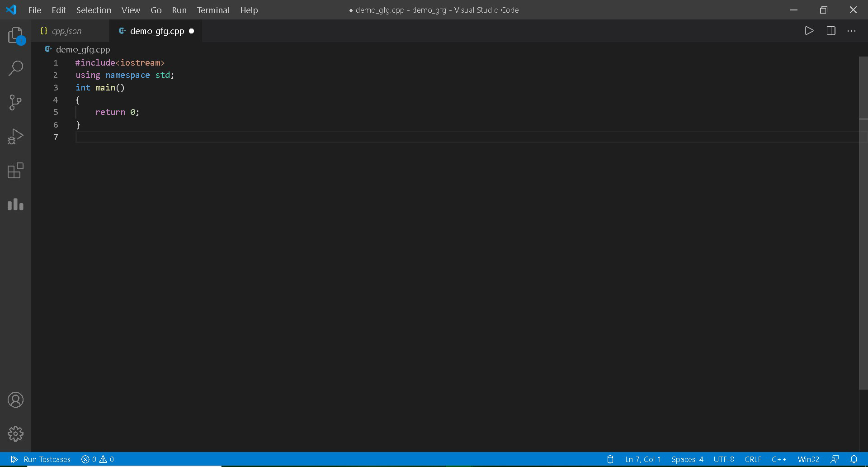The image size is (868, 467).
Task: Click the unsaved dot on demo_gfg.cpp tab
Action: [192, 31]
